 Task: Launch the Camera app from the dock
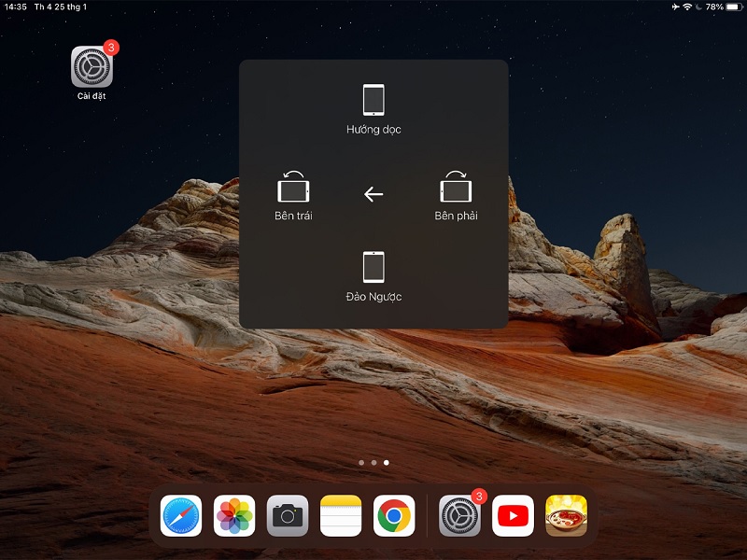pos(291,514)
